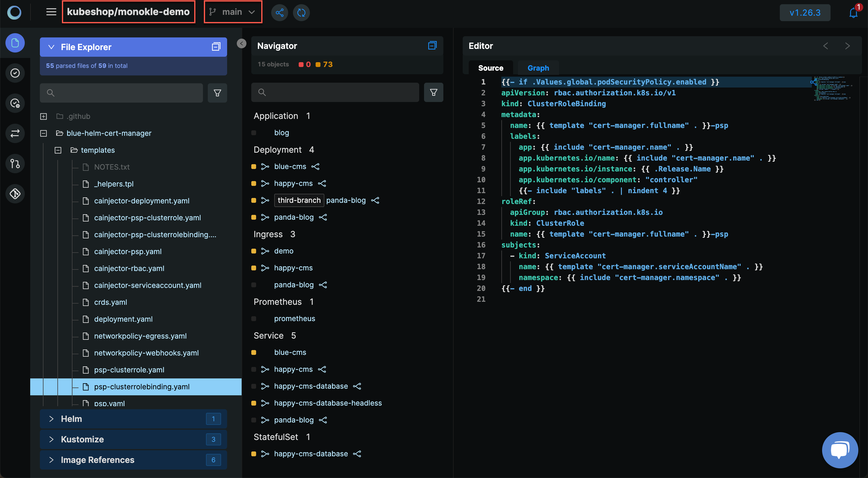Click the filter icon in Navigator panel
The width and height of the screenshot is (868, 478).
(433, 92)
